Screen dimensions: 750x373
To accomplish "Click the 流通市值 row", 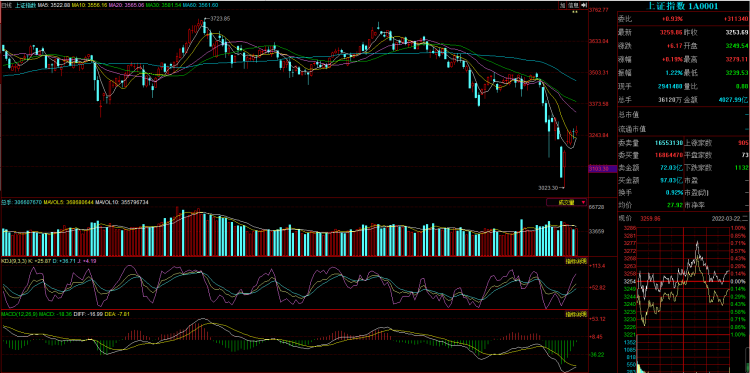I will point(684,129).
